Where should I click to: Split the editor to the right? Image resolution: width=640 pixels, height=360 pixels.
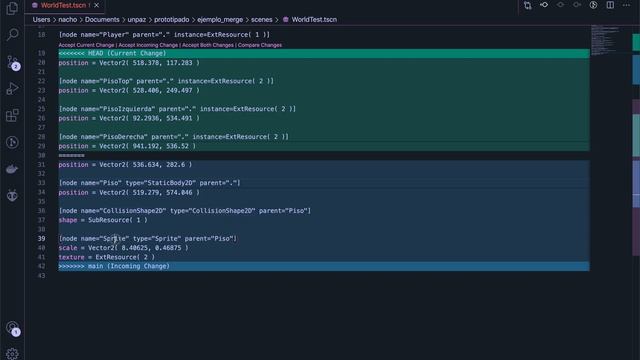click(x=610, y=5)
